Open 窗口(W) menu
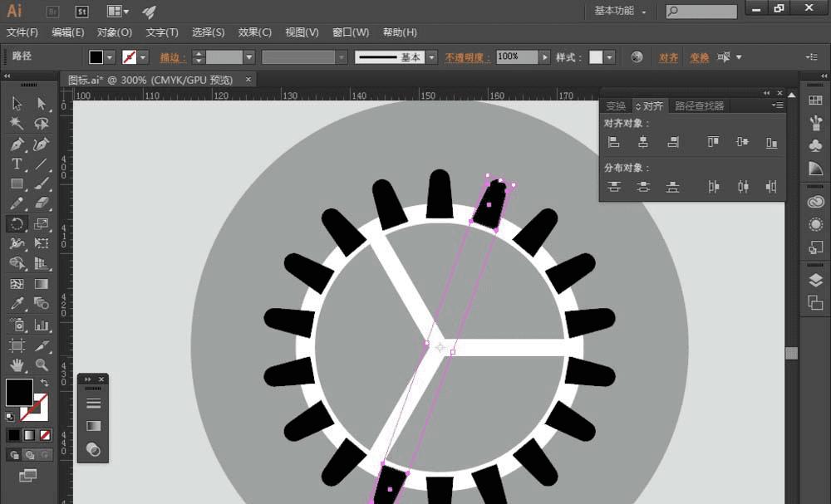Screen dimensions: 831x504 click(351, 32)
